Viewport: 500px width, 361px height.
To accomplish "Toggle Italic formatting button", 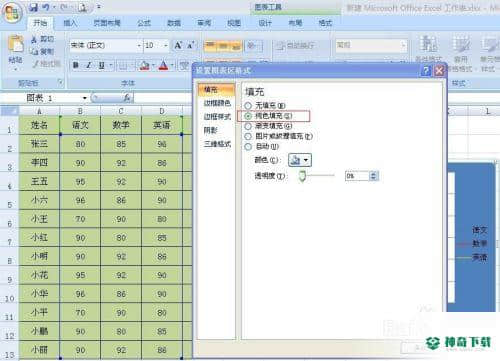I will tap(89, 65).
